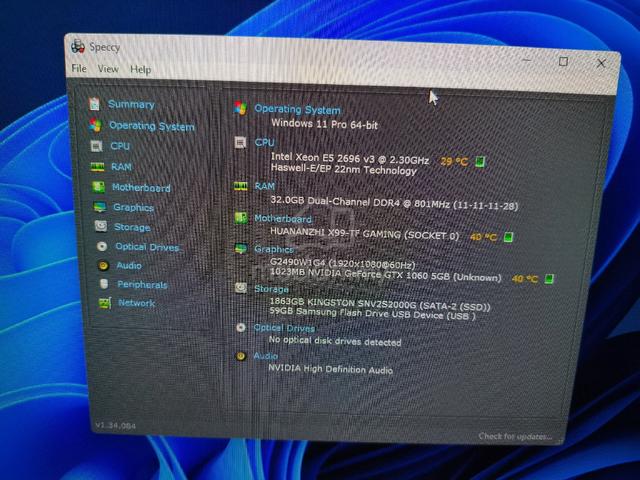This screenshot has height=480, width=640.
Task: Click the Optical Drives disc icon in sidebar
Action: point(102,246)
